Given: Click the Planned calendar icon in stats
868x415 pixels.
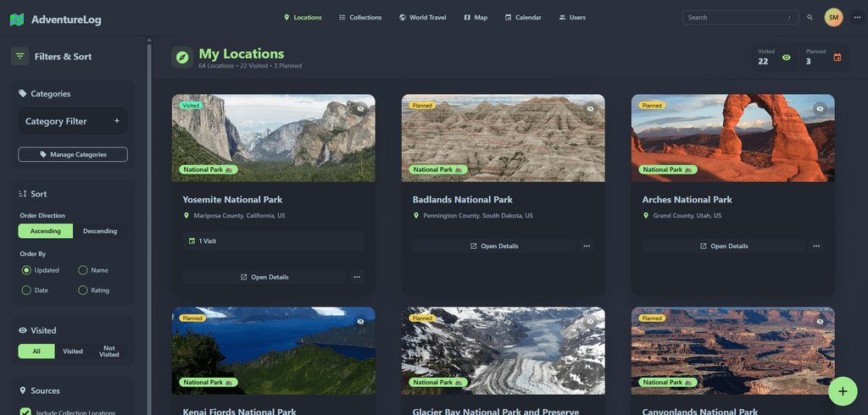Looking at the screenshot, I should (837, 58).
